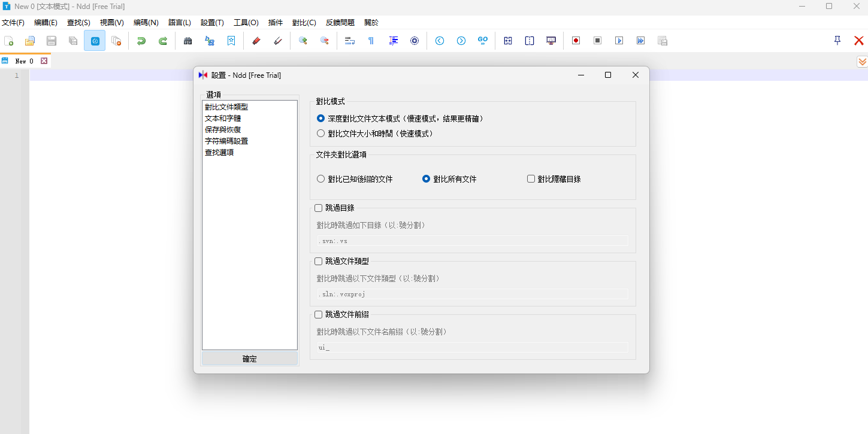
Task: Toggle the indent guide toolbar icon
Action: click(x=393, y=41)
